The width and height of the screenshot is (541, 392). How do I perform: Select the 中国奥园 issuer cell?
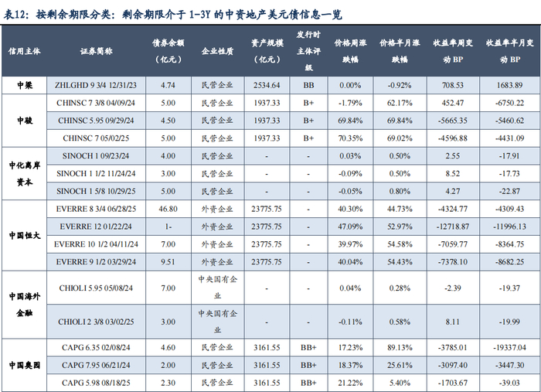(x=25, y=365)
